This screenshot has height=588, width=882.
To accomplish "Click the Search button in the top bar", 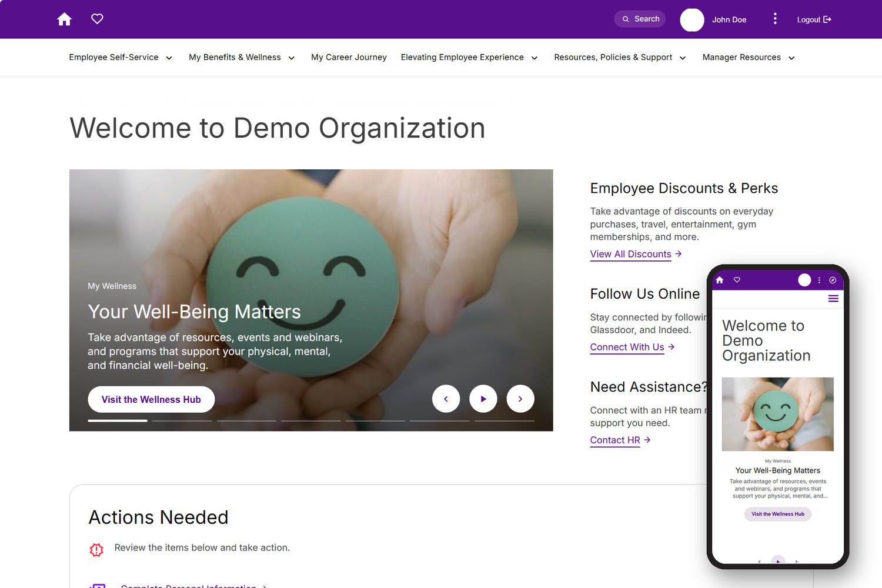I will (640, 19).
